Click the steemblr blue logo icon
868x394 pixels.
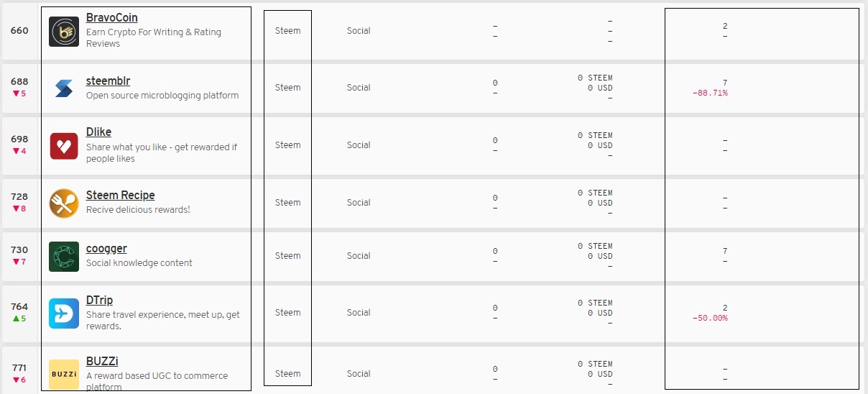tap(64, 88)
